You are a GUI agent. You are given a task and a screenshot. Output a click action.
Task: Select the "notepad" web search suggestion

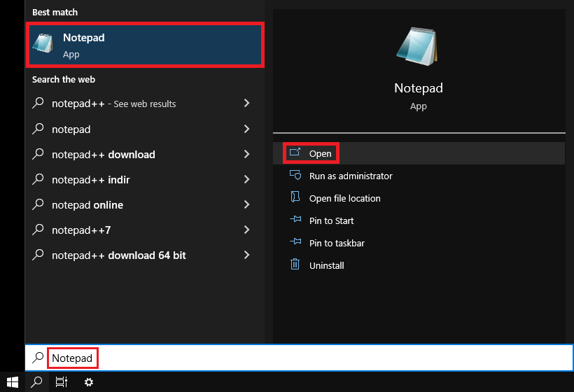[145, 129]
